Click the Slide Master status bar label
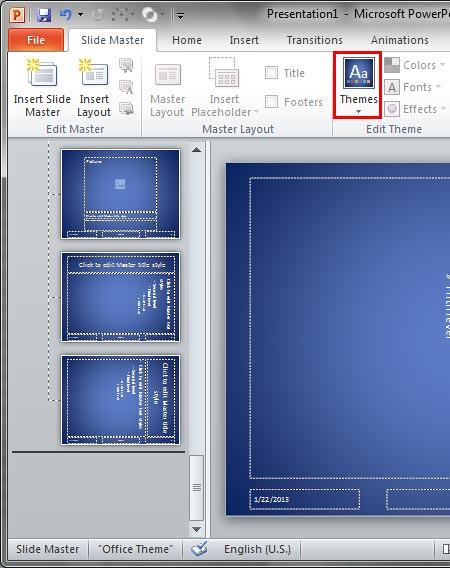The height and width of the screenshot is (568, 450). tap(47, 549)
